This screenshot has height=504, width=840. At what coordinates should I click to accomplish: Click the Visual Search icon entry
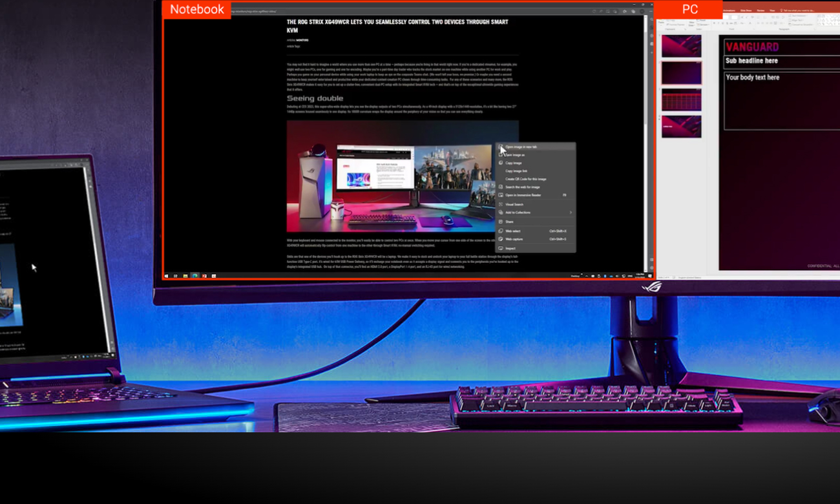point(500,204)
